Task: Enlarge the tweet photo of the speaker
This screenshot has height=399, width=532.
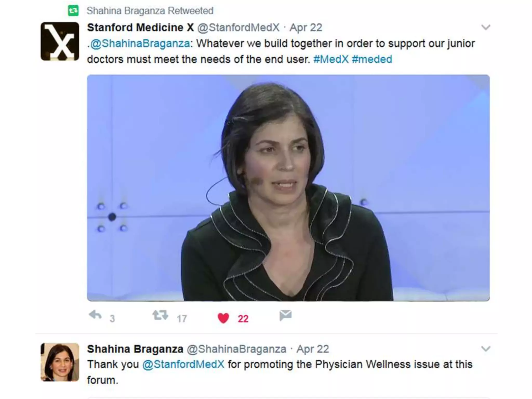Action: tap(288, 188)
